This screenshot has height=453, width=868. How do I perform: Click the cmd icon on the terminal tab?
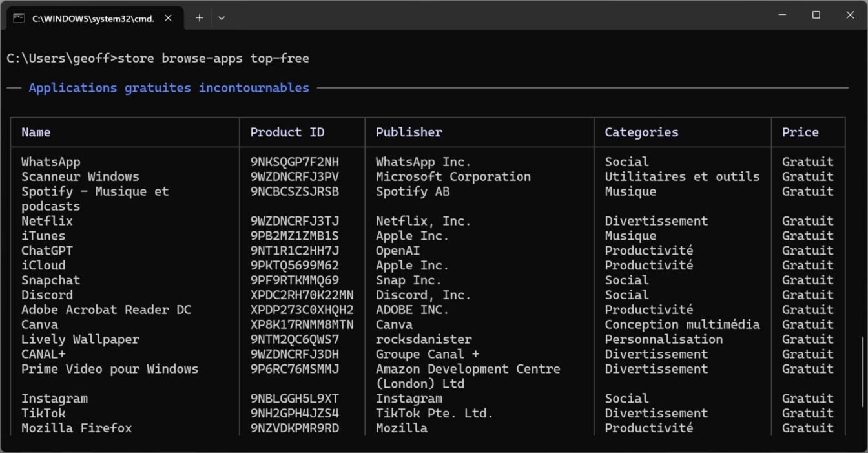(20, 18)
